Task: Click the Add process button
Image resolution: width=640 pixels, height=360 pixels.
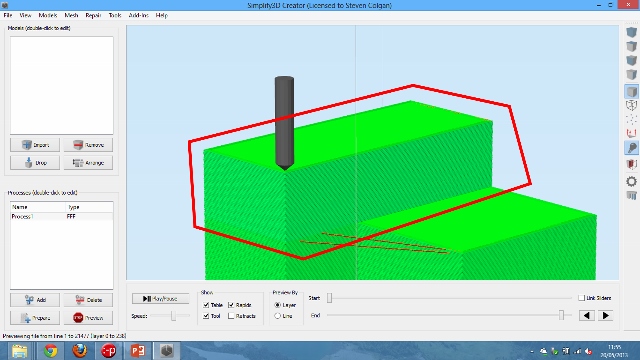Action: pos(35,300)
